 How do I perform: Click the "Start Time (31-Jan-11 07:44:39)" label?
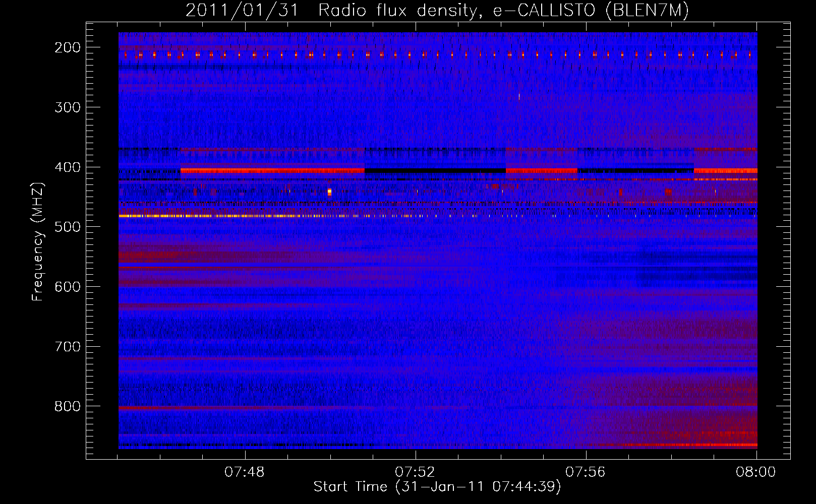pos(437,487)
